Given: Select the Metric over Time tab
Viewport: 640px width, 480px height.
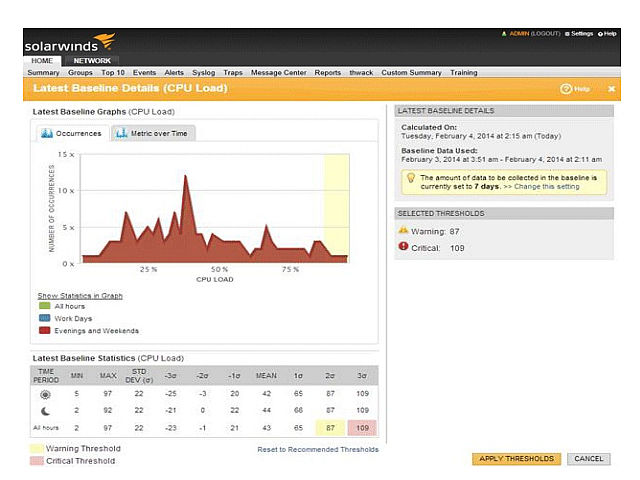Looking at the screenshot, I should tap(153, 133).
